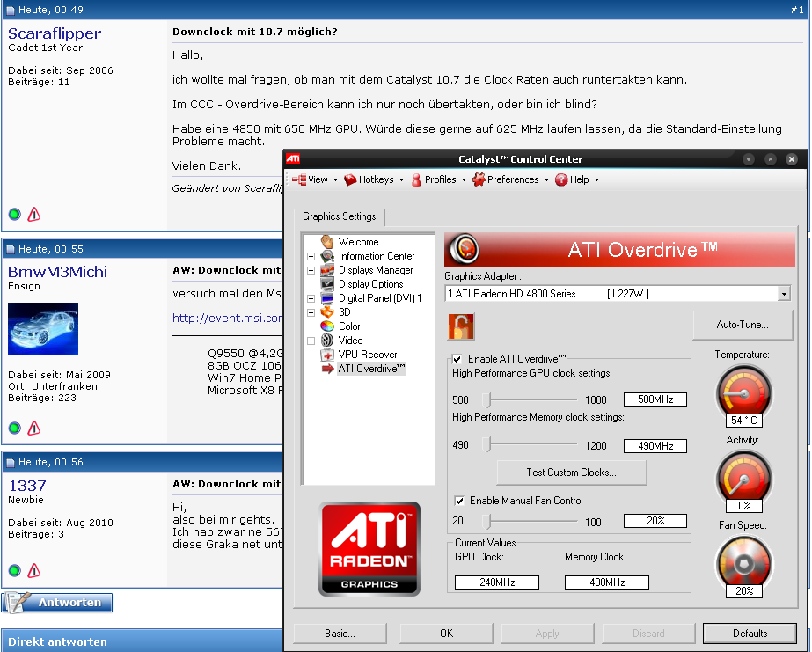Open the View menu dropdown arrow
This screenshot has height=652, width=812.
[335, 180]
